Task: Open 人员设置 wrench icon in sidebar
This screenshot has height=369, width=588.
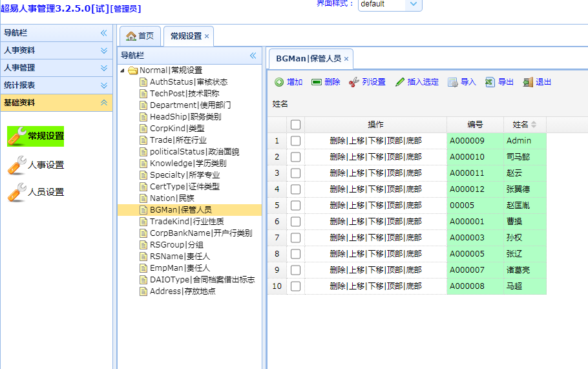Action: [x=17, y=193]
